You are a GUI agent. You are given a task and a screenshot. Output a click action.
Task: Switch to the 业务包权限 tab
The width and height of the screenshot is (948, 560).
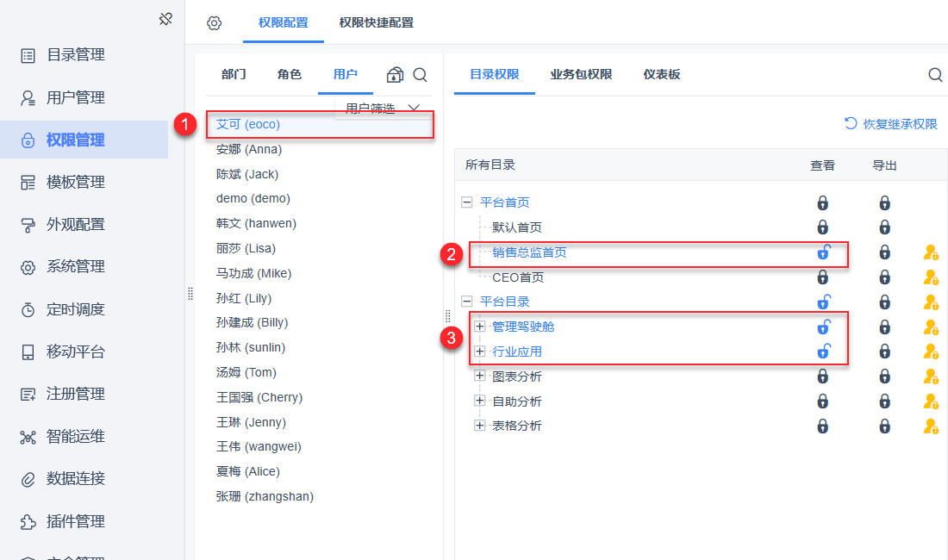click(581, 75)
